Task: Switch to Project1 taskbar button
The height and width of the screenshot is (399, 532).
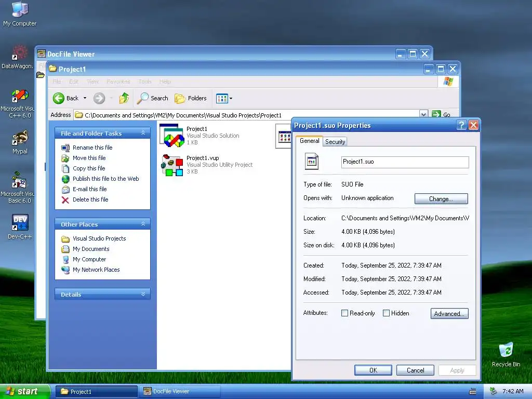Action: [96, 392]
